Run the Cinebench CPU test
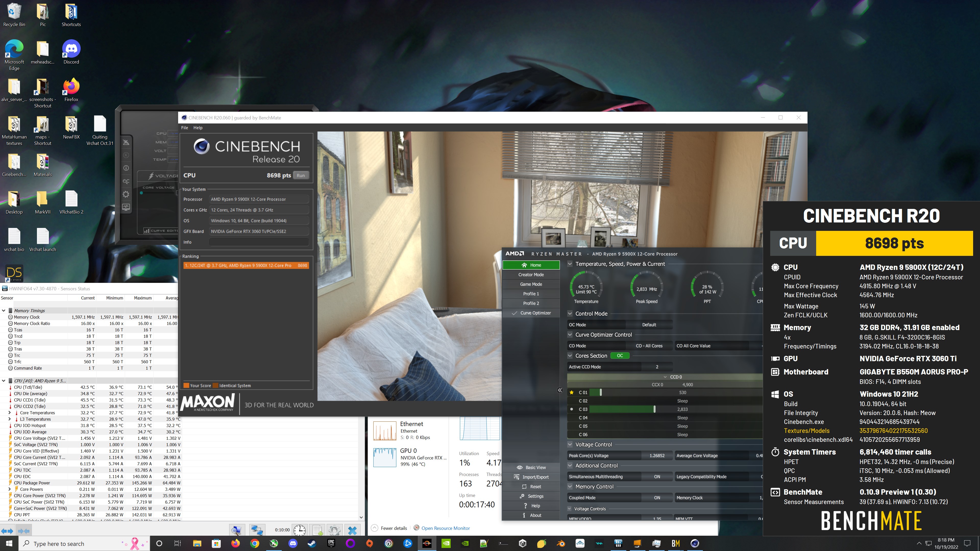980x551 pixels. coord(301,175)
